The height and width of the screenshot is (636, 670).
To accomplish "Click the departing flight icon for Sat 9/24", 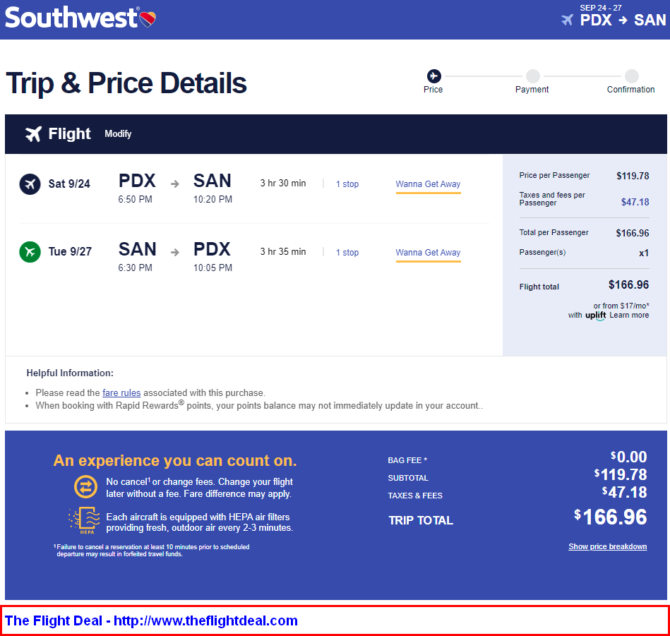I will (30, 183).
